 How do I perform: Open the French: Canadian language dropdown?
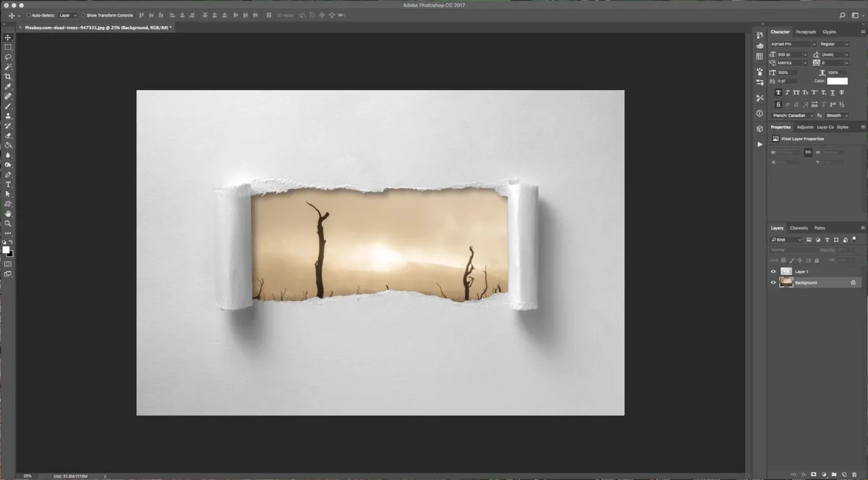[x=793, y=115]
